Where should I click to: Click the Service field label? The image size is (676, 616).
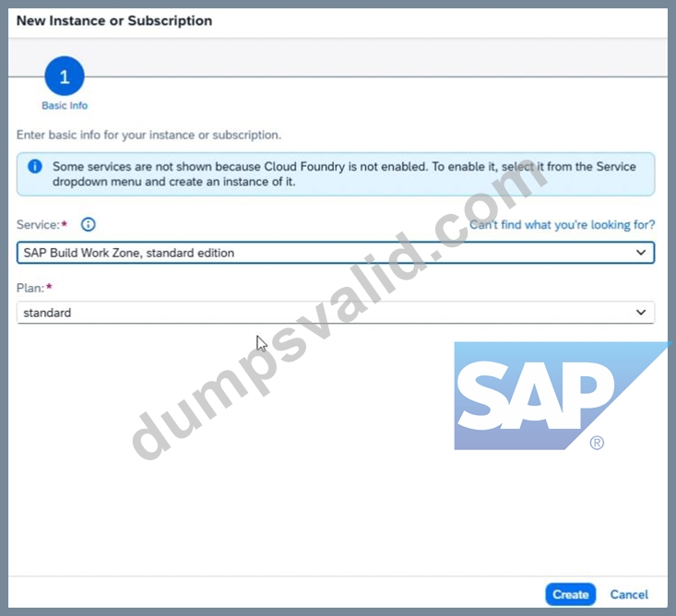point(38,225)
